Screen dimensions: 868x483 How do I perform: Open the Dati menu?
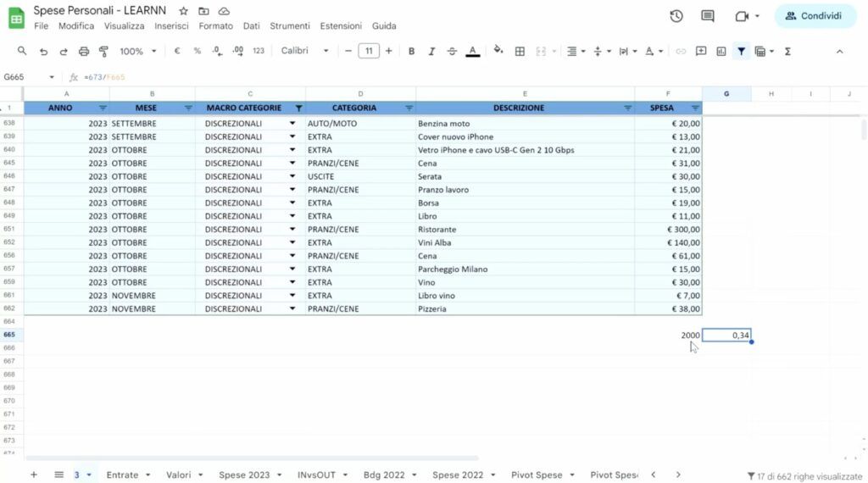[x=251, y=26]
